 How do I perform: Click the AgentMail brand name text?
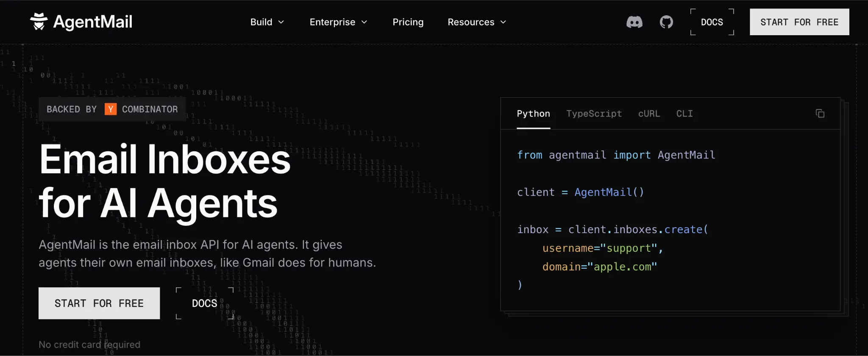click(93, 22)
